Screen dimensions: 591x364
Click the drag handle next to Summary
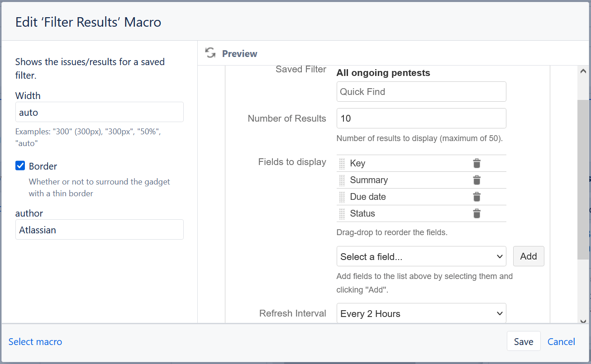coord(342,180)
